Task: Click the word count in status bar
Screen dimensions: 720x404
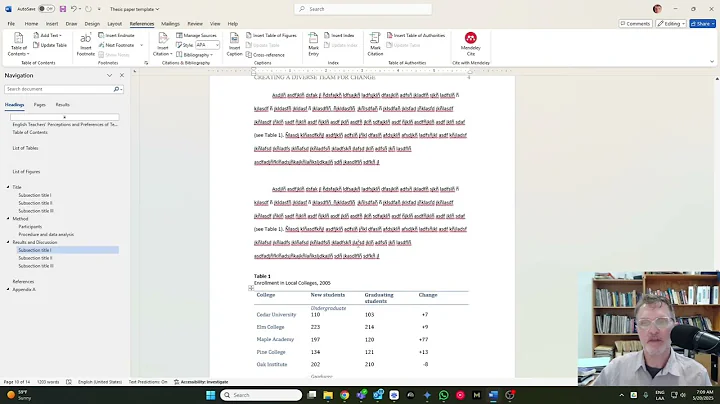Action: [48, 382]
